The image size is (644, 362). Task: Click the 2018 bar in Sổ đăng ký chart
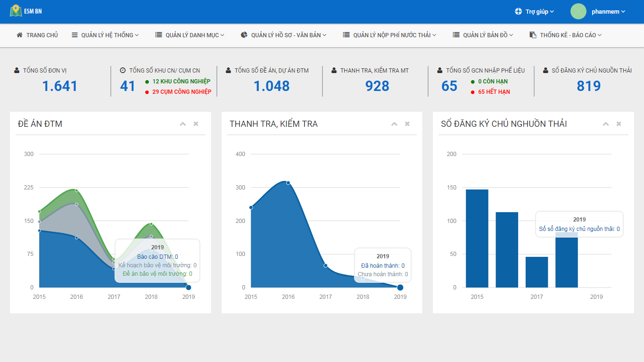pyautogui.click(x=567, y=260)
